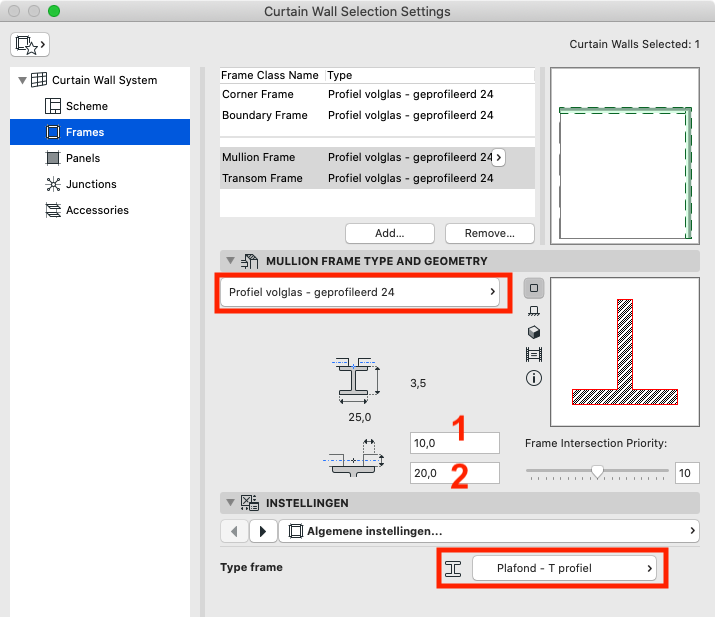Click the Panels icon in sidebar
Screen dimensions: 715x617
pos(53,158)
